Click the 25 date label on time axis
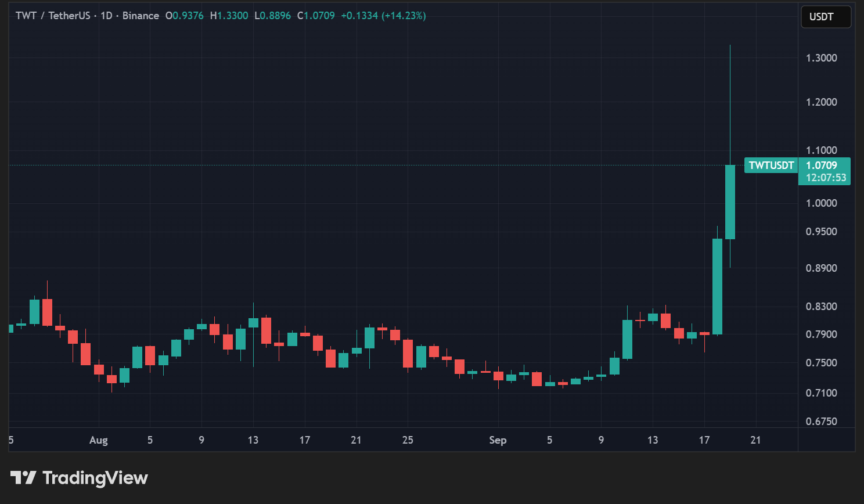The width and height of the screenshot is (864, 504). pos(408,440)
